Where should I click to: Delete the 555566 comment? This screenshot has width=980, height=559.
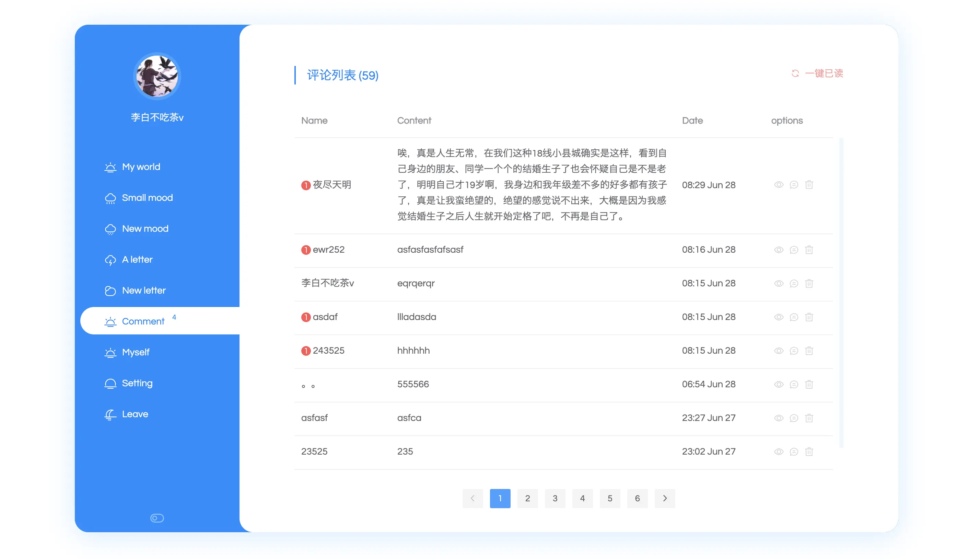(x=809, y=385)
